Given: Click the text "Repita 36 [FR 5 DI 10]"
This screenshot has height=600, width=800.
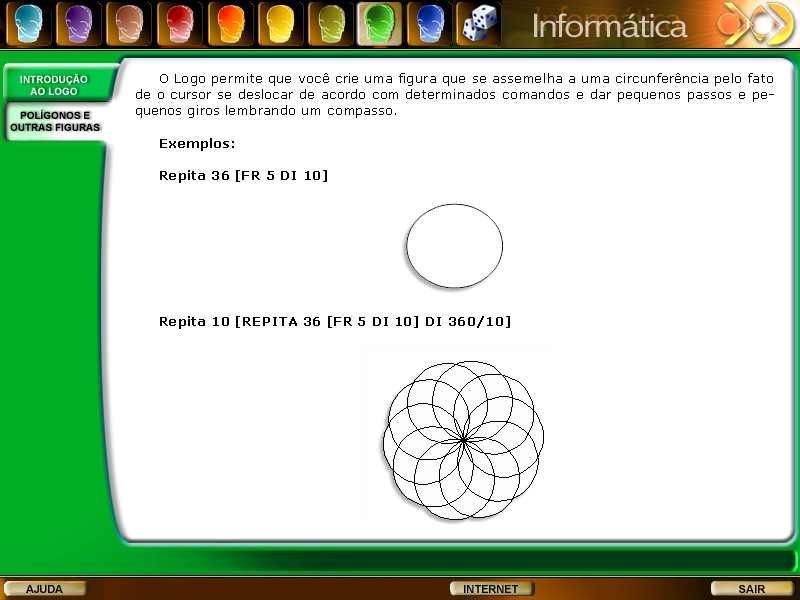Looking at the screenshot, I should (243, 176).
